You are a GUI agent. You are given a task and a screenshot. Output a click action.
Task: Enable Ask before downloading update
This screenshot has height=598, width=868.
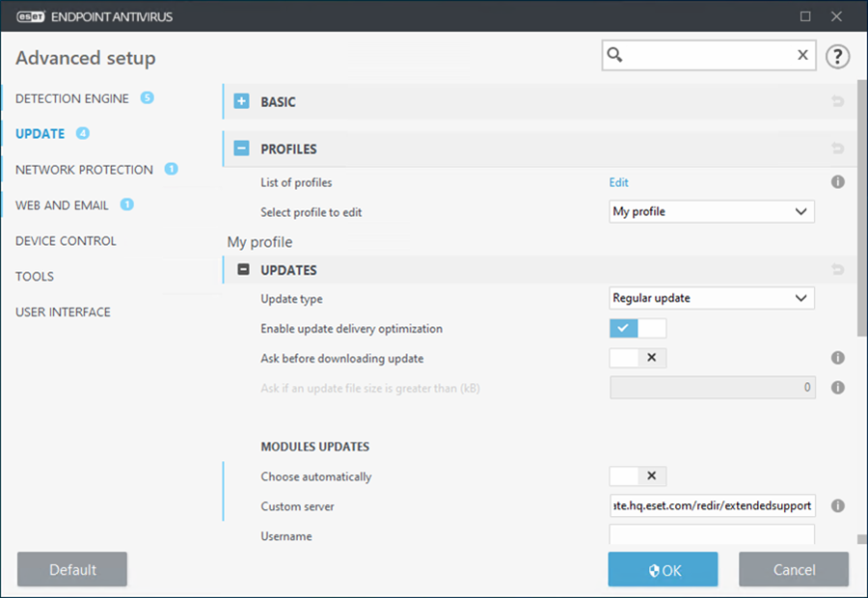pyautogui.click(x=622, y=358)
